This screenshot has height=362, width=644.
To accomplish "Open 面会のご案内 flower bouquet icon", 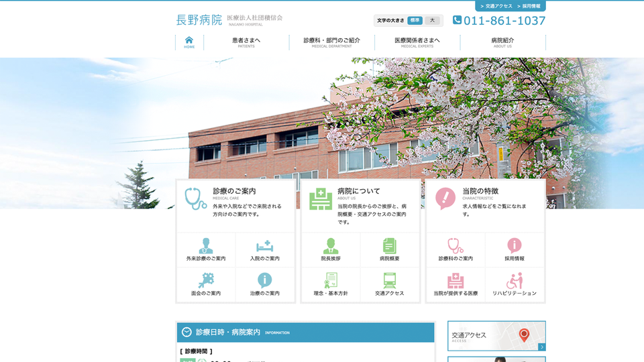I will coord(206,281).
